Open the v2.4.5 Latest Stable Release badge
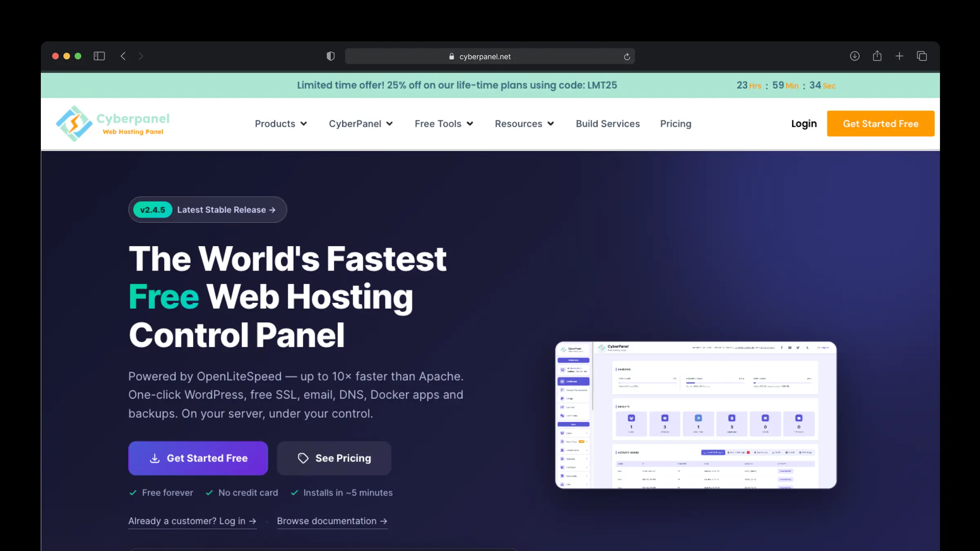This screenshot has width=980, height=551. pyautogui.click(x=207, y=210)
